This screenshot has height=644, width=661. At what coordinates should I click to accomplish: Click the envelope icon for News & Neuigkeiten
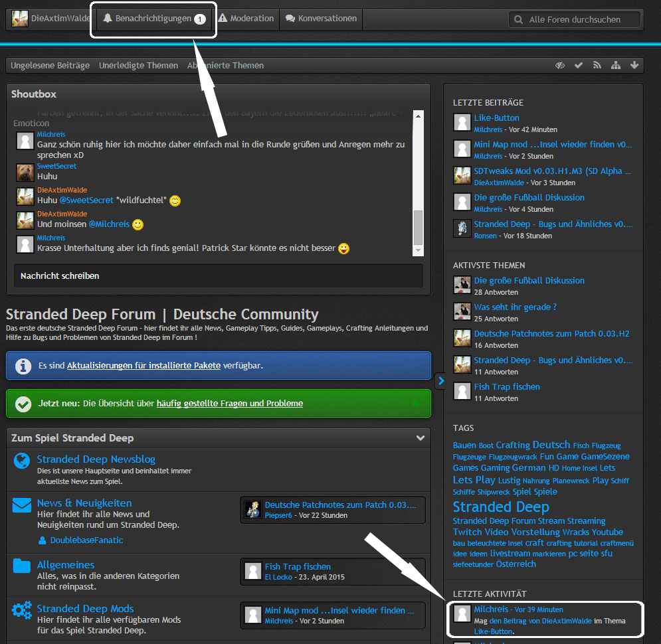(21, 506)
